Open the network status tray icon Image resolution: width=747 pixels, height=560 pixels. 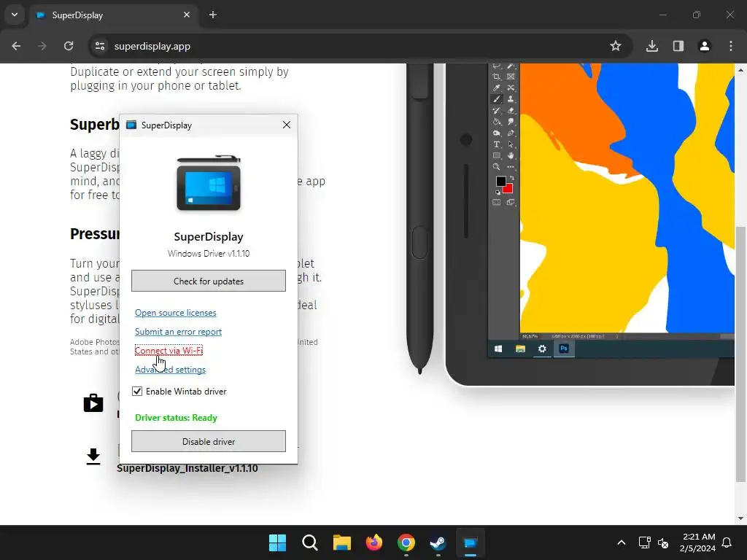click(644, 542)
